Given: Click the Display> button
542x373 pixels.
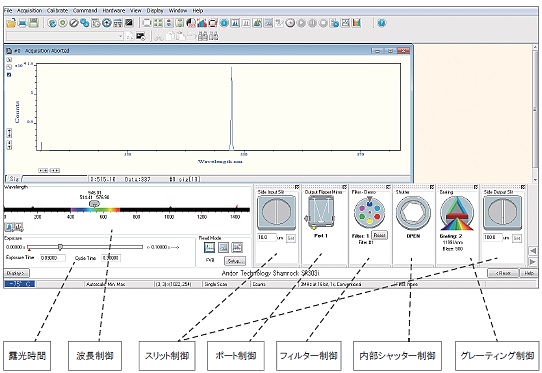Looking at the screenshot, I should (16, 273).
